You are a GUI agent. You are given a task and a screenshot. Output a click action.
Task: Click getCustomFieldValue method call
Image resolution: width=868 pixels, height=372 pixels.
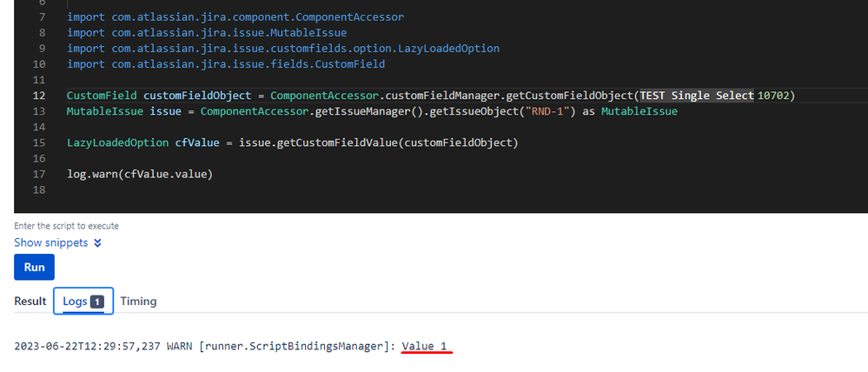coord(336,143)
